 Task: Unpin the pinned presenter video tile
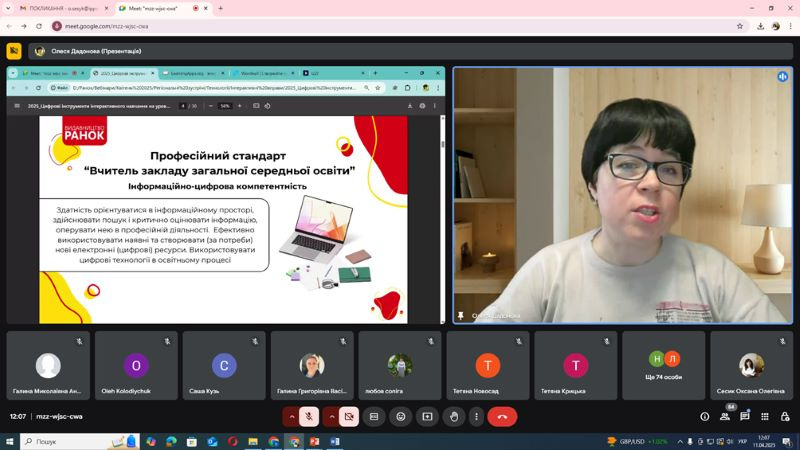coord(460,316)
